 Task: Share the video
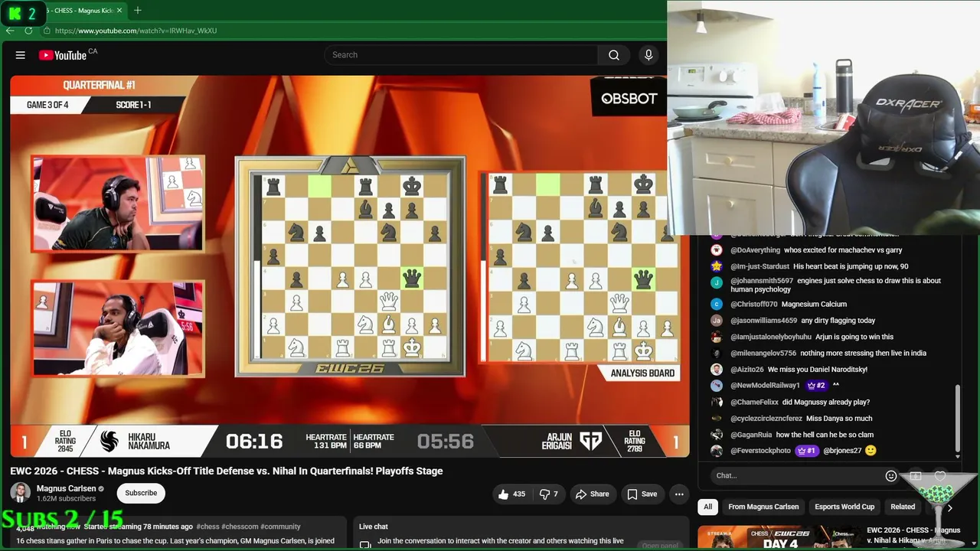tap(593, 494)
